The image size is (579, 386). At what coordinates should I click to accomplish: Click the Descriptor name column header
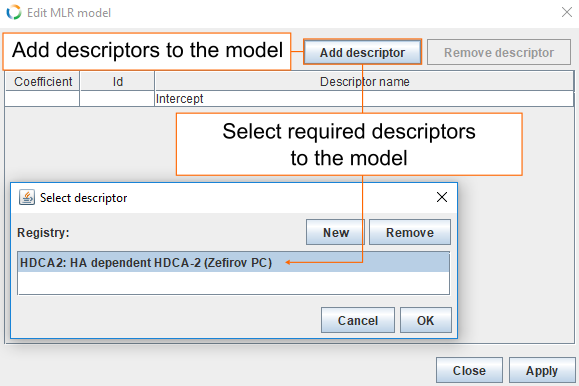pos(364,81)
